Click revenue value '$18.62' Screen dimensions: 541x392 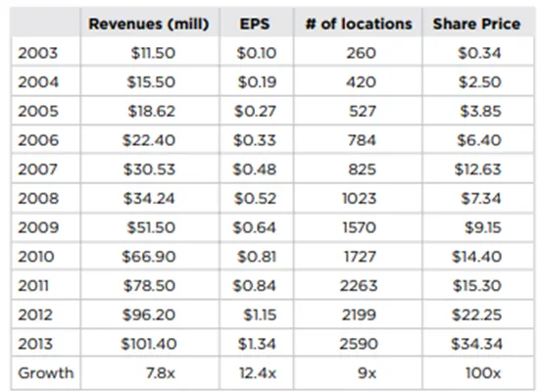[152, 111]
